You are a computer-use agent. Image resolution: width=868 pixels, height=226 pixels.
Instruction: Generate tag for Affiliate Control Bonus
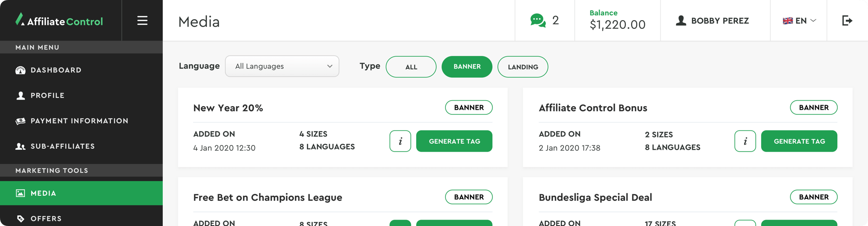(x=799, y=141)
